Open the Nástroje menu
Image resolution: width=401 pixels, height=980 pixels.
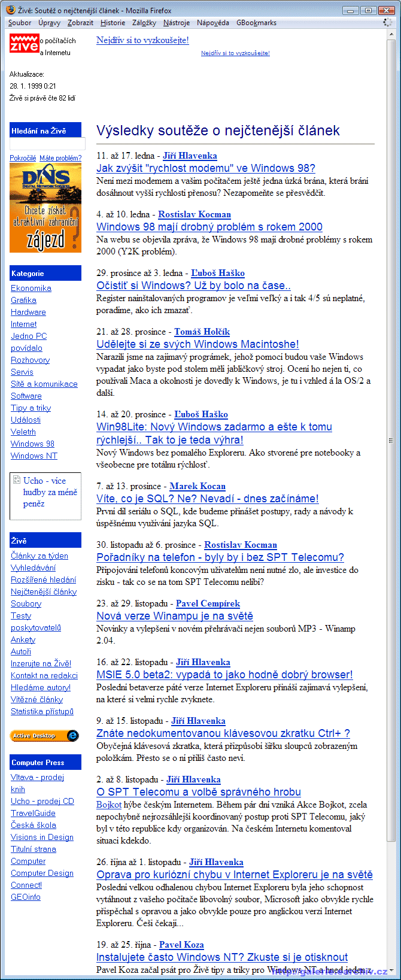point(176,23)
